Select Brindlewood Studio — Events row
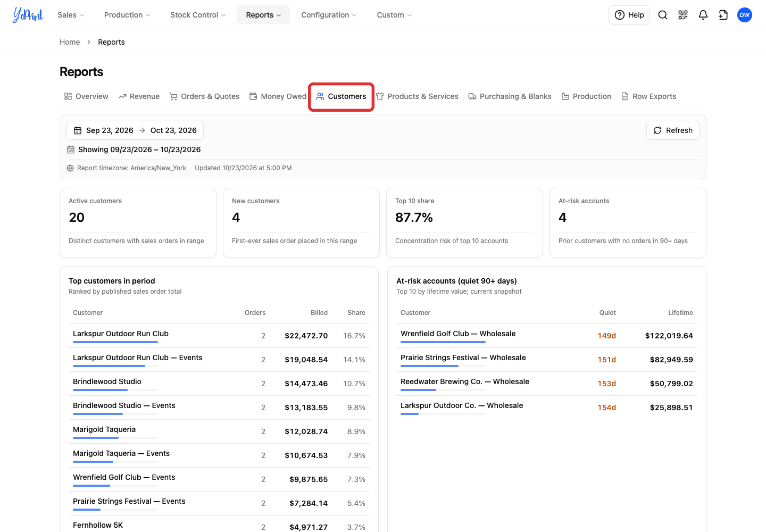766x532 pixels. tap(219, 408)
